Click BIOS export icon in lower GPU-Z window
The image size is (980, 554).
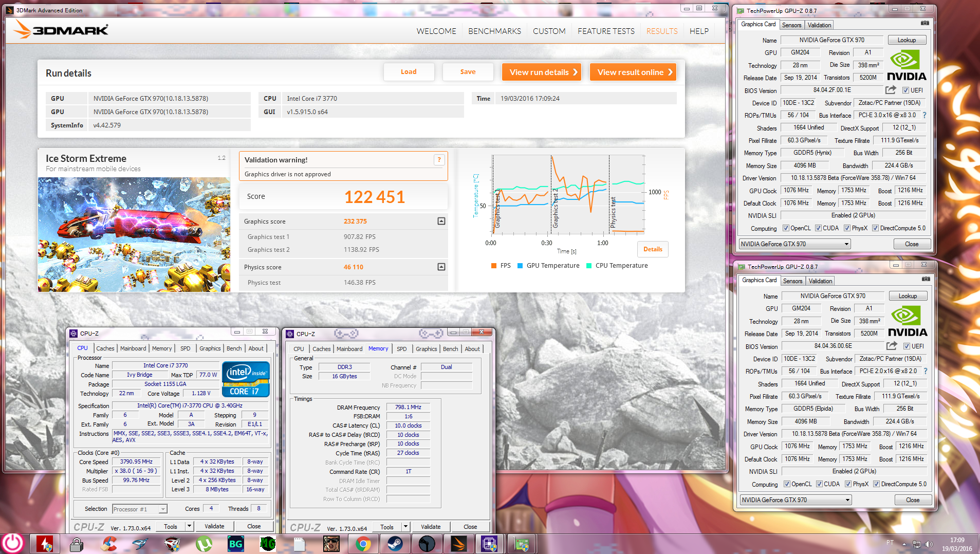click(x=892, y=346)
